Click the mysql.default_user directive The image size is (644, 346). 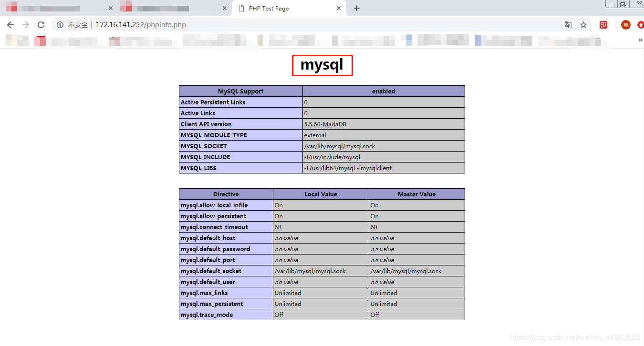coord(208,282)
